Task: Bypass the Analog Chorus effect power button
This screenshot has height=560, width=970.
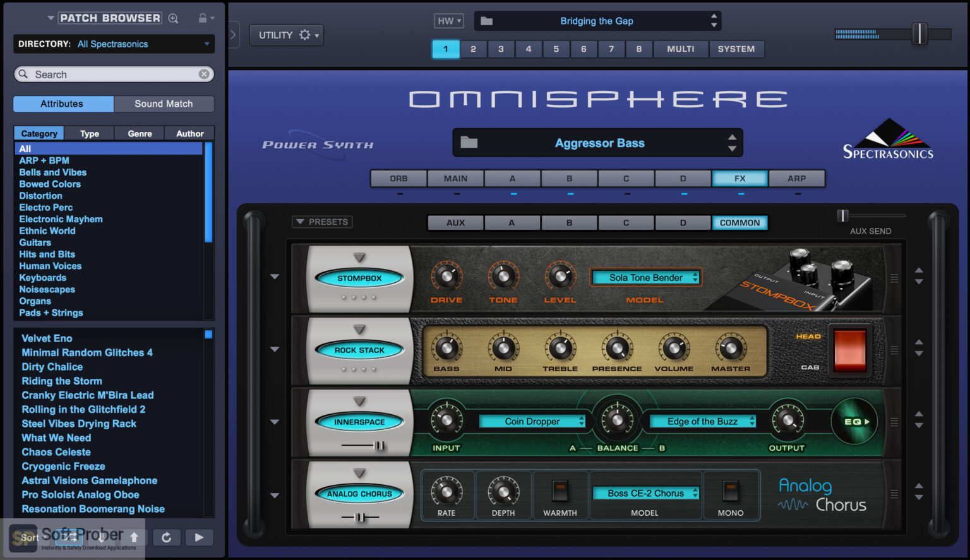Action: [359, 494]
